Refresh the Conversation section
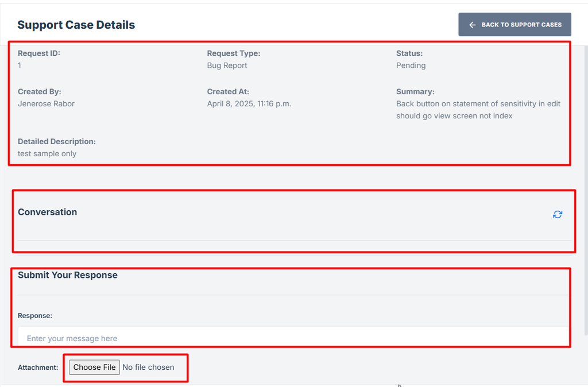Screen dimensions: 588x387 coord(558,214)
